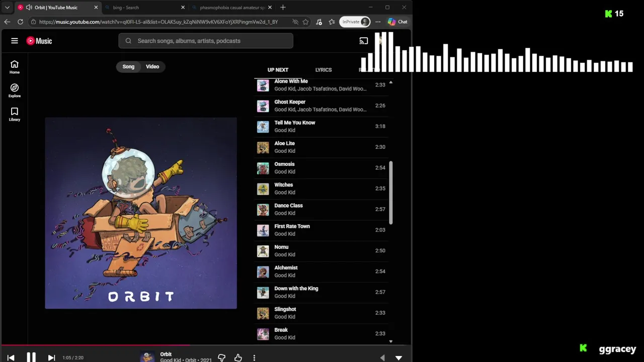Open Explore in the sidebar
Screen dimensions: 644x362
[x=15, y=90]
